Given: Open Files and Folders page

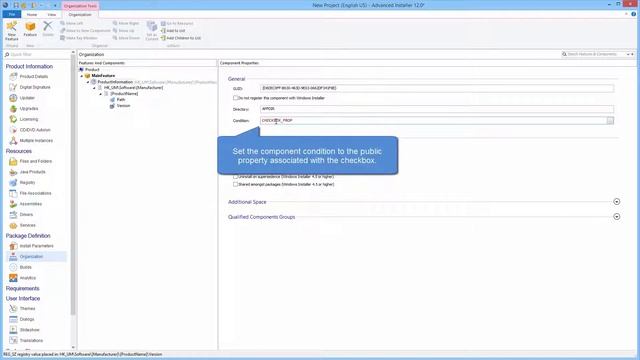Looking at the screenshot, I should point(36,161).
